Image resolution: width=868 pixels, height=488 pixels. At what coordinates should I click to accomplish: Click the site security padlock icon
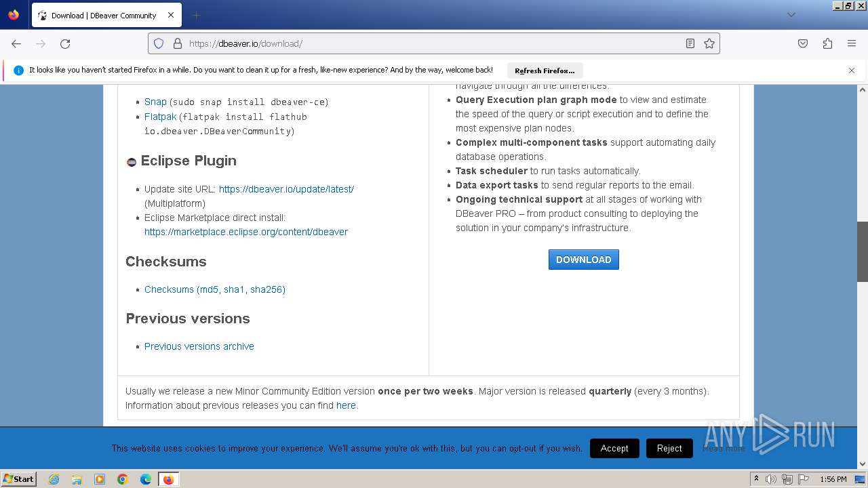pos(178,43)
